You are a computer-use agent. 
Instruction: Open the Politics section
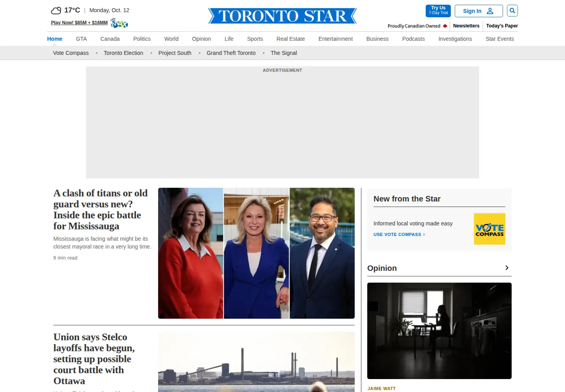(x=142, y=39)
